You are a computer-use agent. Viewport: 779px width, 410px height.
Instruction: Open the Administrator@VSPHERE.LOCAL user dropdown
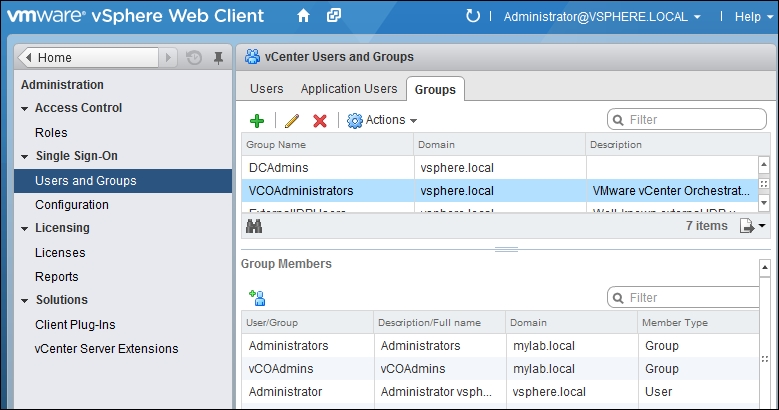(602, 16)
